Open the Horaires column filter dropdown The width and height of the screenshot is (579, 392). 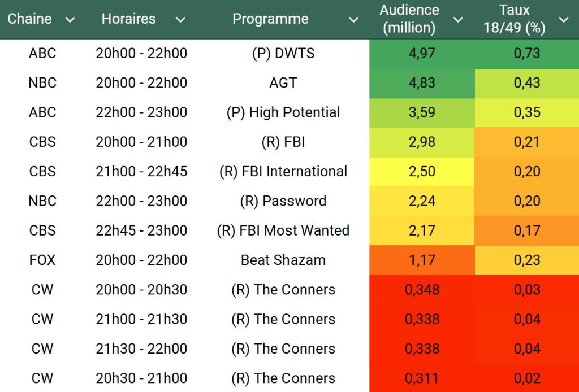(180, 20)
